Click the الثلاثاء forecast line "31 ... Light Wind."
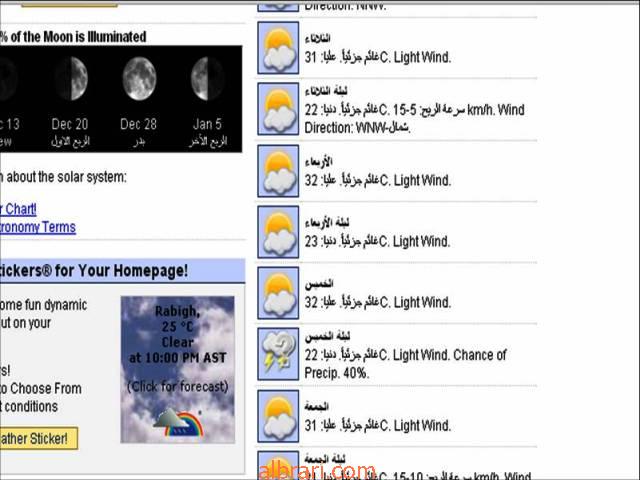The height and width of the screenshot is (480, 640). coord(378,57)
